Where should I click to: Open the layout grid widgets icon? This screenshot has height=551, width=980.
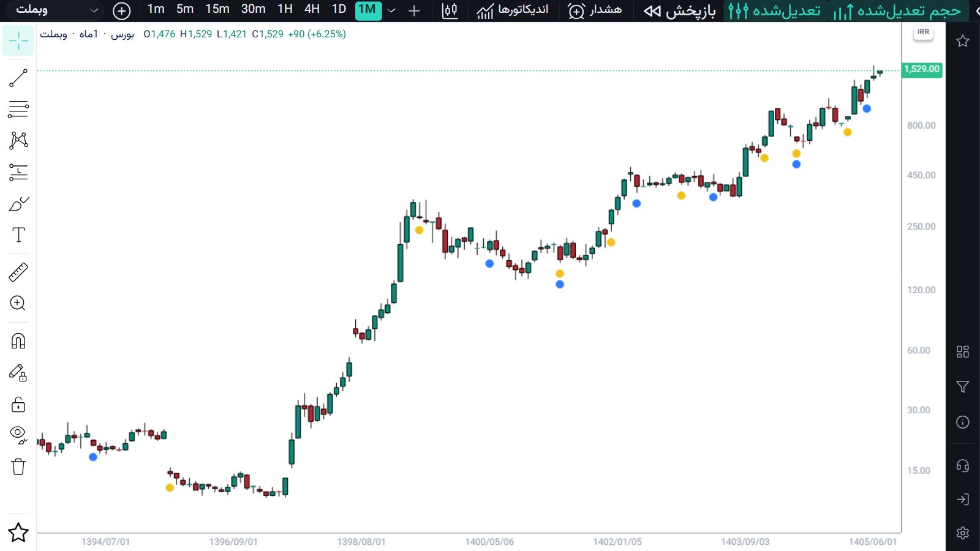pos(963,351)
